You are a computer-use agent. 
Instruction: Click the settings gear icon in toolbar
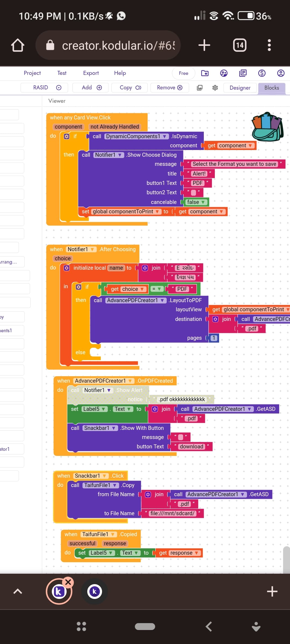pos(215,88)
